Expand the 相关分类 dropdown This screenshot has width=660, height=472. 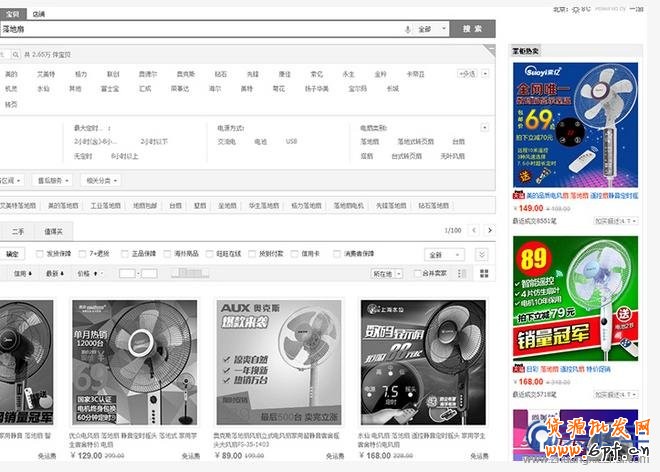(101, 180)
